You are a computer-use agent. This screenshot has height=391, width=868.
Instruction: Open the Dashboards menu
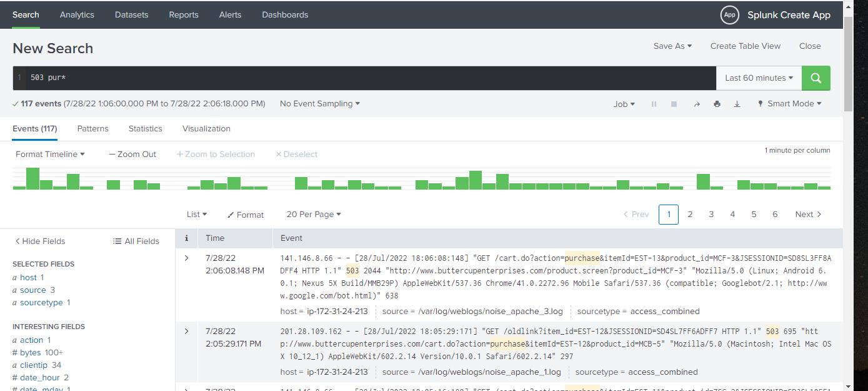click(x=285, y=14)
